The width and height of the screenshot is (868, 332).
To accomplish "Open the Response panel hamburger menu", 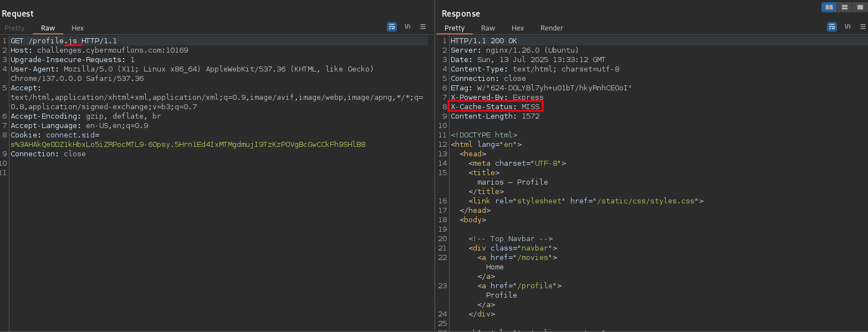I will pos(862,27).
